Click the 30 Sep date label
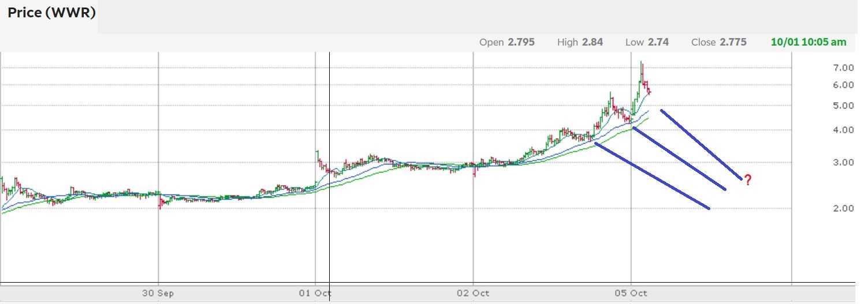 pos(158,293)
